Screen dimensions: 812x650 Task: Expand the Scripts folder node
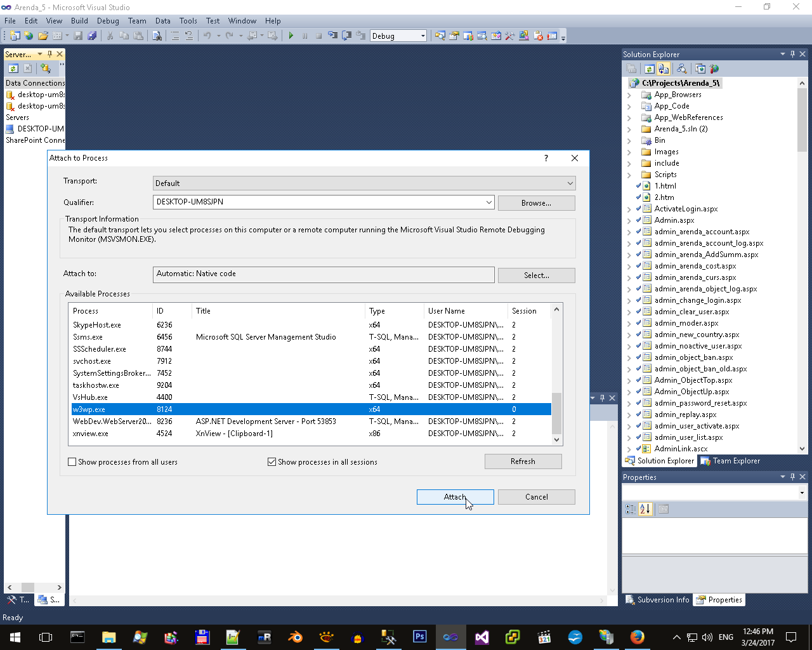coord(629,175)
